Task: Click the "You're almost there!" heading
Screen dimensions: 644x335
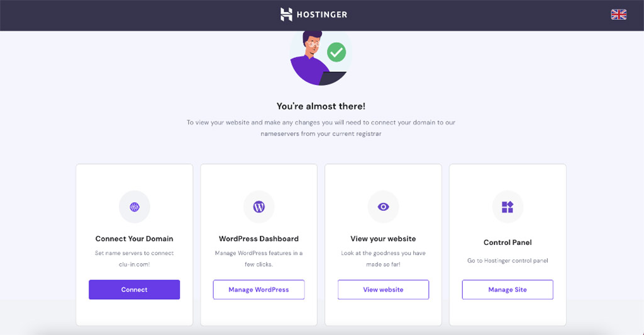Action: 321,106
